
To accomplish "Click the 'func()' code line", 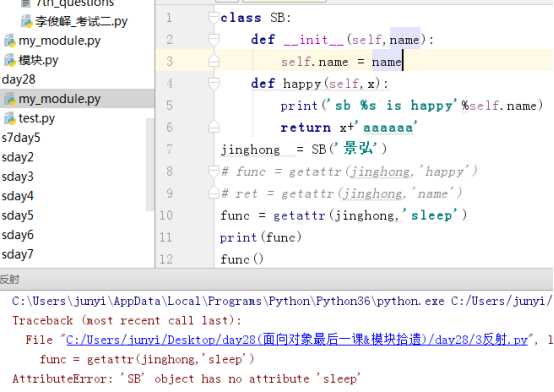I will point(242,259).
